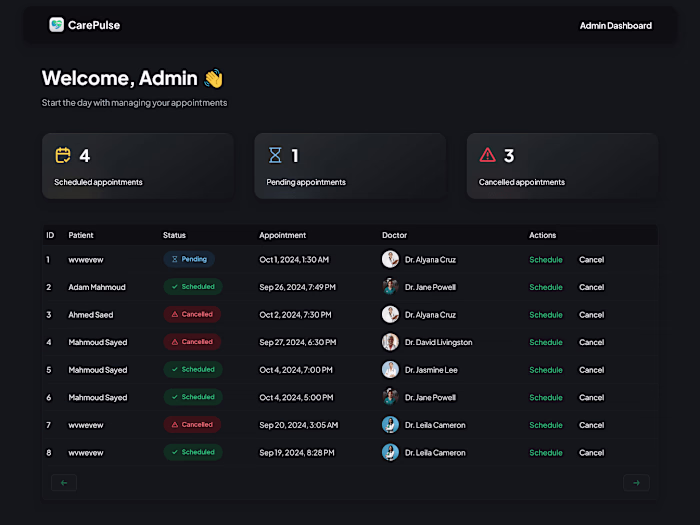This screenshot has height=525, width=700.
Task: Open the Admin Dashboard link
Action: pos(615,26)
